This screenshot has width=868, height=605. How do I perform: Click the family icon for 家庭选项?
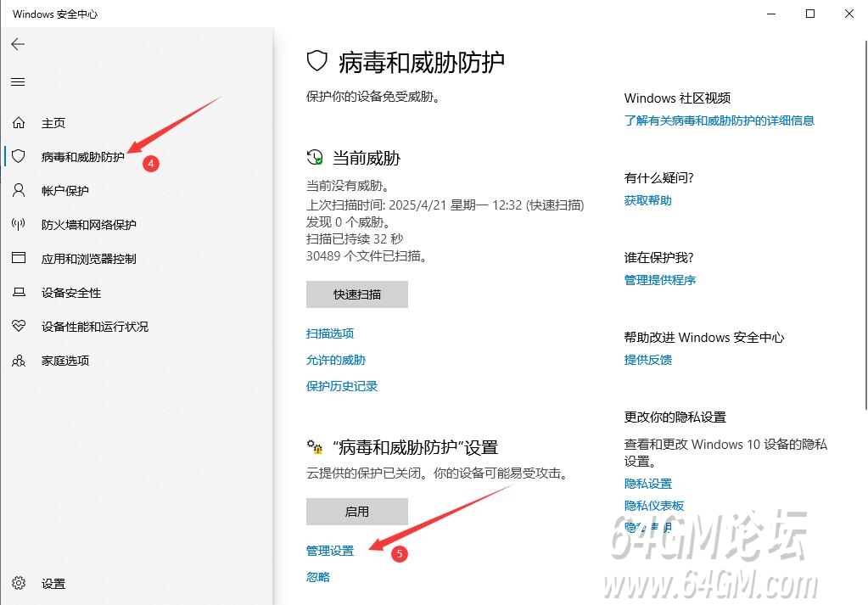[x=19, y=361]
